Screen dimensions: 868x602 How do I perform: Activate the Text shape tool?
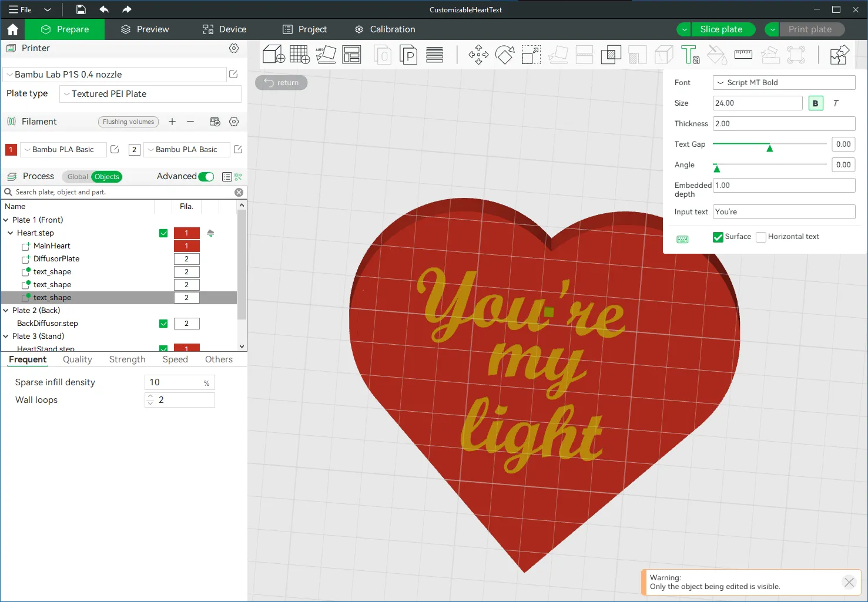690,55
